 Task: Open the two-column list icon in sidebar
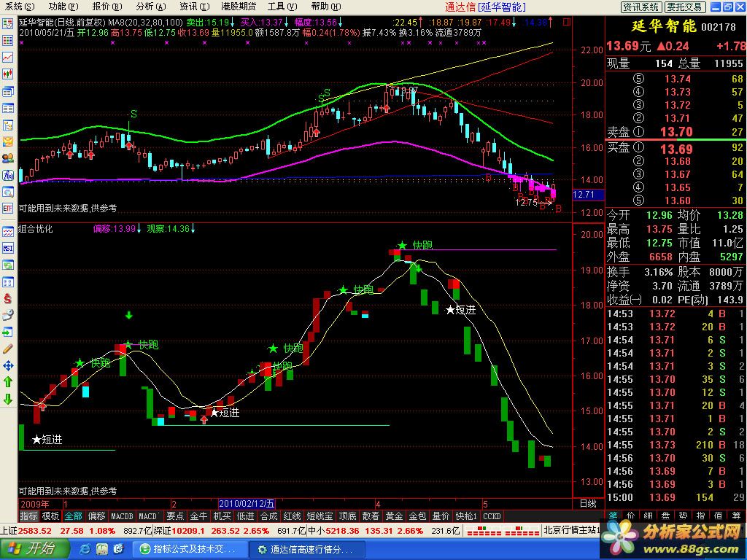point(7,109)
